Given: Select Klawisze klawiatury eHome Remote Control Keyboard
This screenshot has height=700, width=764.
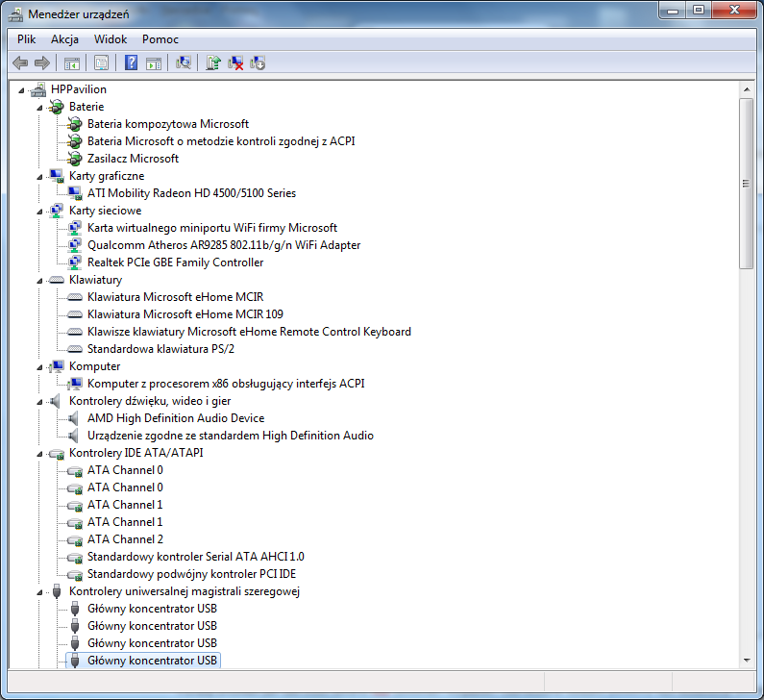Looking at the screenshot, I should 249,332.
